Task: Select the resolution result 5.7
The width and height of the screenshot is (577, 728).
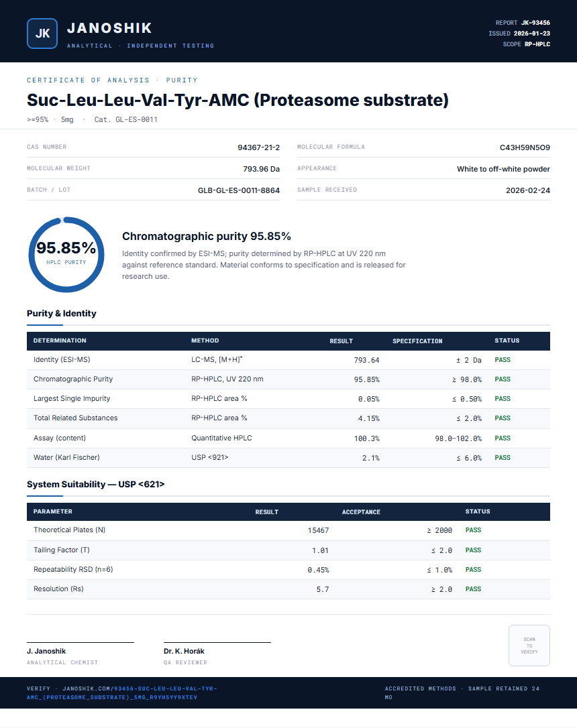Action: [x=323, y=590]
